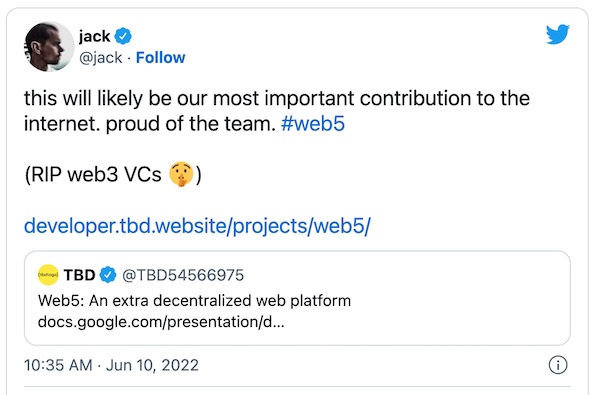The image size is (600, 395).
Task: Click the RIP web3 VCs line
Action: click(113, 175)
